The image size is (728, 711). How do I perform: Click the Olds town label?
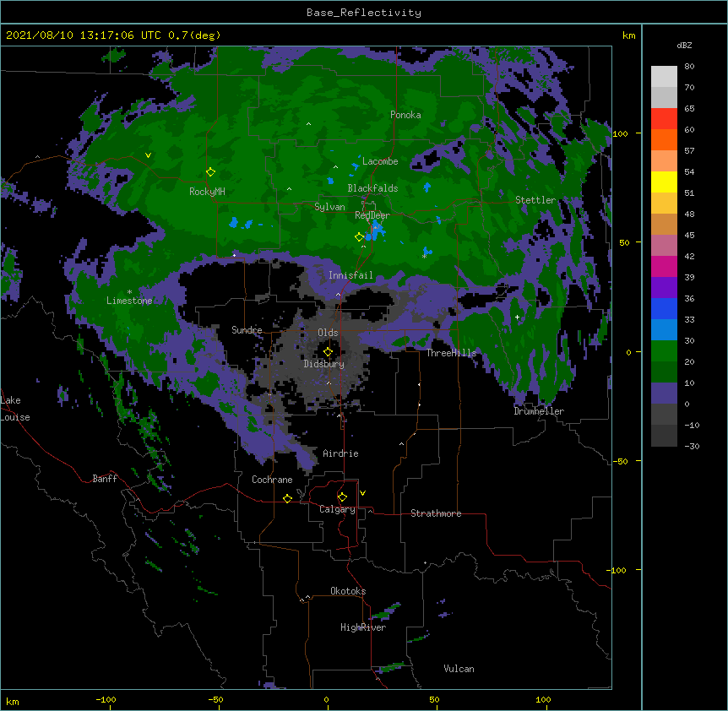coord(328,333)
